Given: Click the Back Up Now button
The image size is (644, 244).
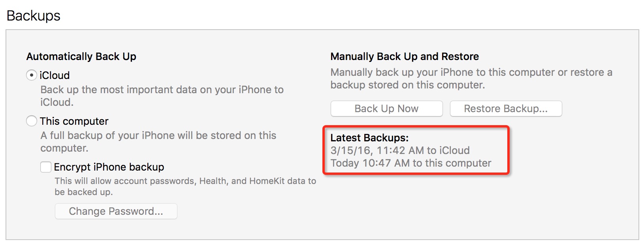Looking at the screenshot, I should (386, 109).
